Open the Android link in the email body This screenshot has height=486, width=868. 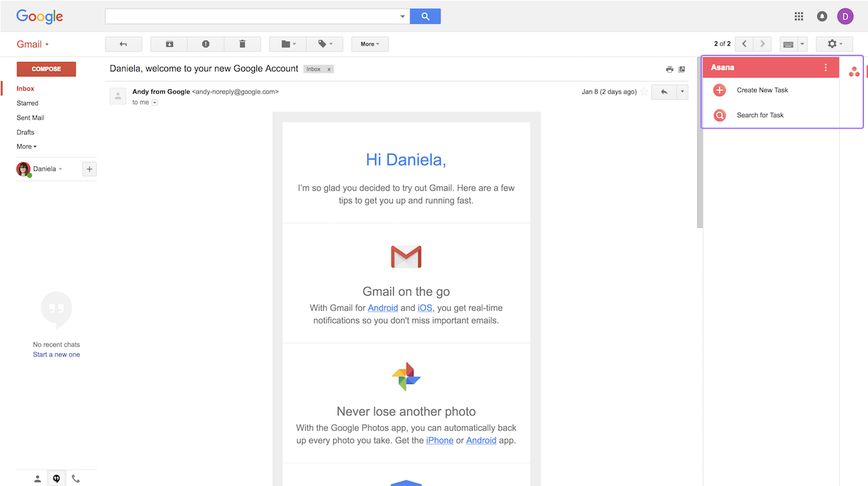(383, 308)
